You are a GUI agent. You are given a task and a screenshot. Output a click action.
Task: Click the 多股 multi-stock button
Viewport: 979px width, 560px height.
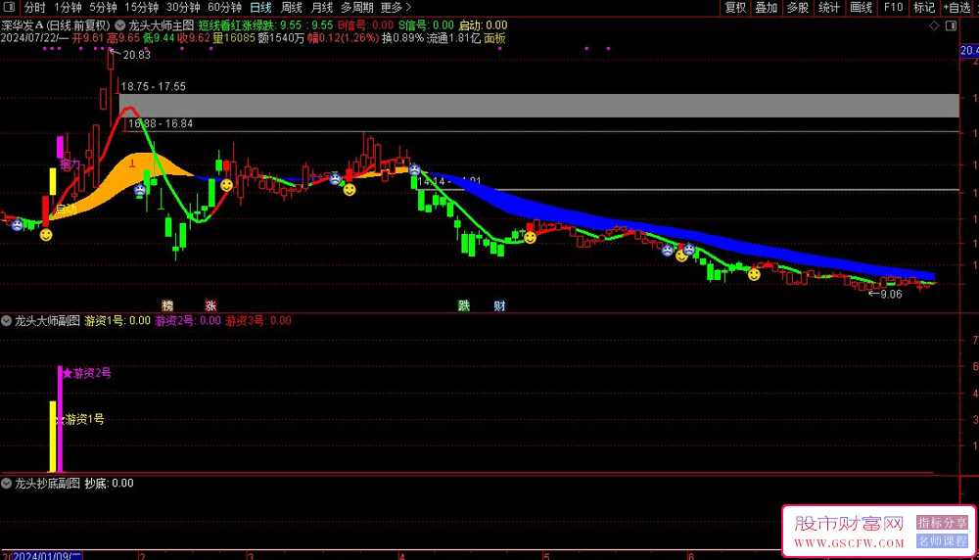point(797,8)
